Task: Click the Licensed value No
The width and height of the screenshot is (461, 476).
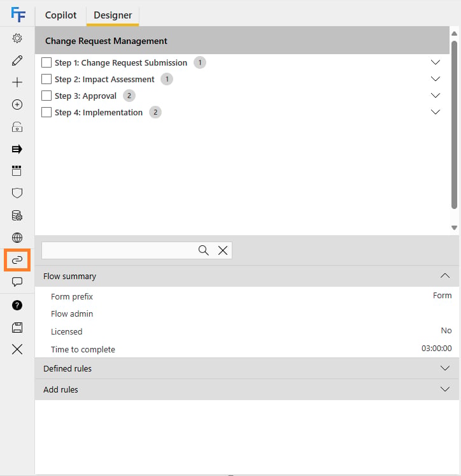Action: click(446, 330)
